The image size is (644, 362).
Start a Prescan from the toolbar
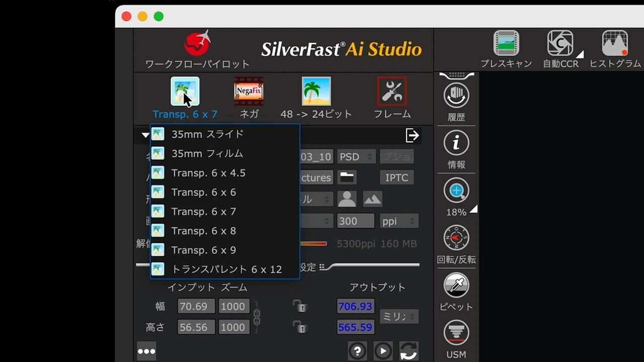click(506, 43)
